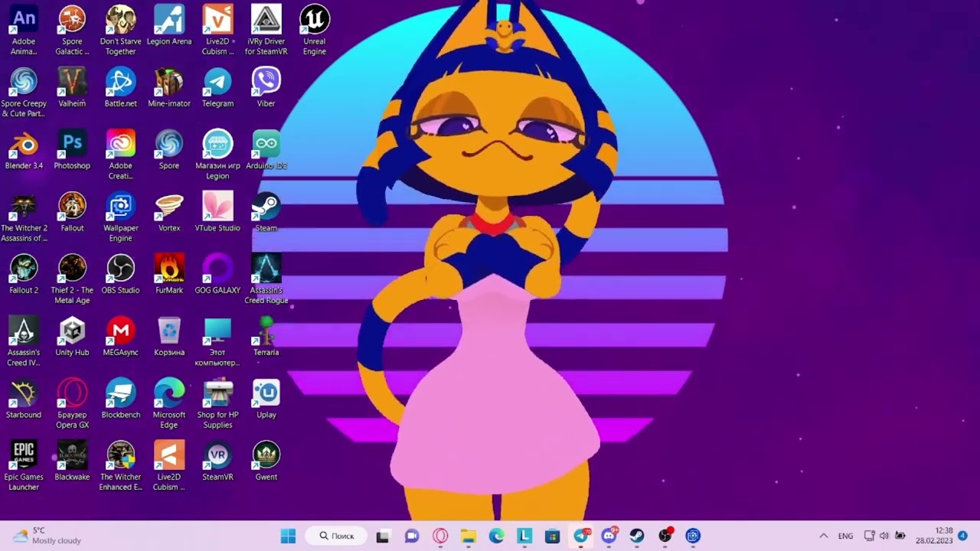The image size is (980, 551).
Task: Open Microsoft Store from the taskbar
Action: coord(553,536)
